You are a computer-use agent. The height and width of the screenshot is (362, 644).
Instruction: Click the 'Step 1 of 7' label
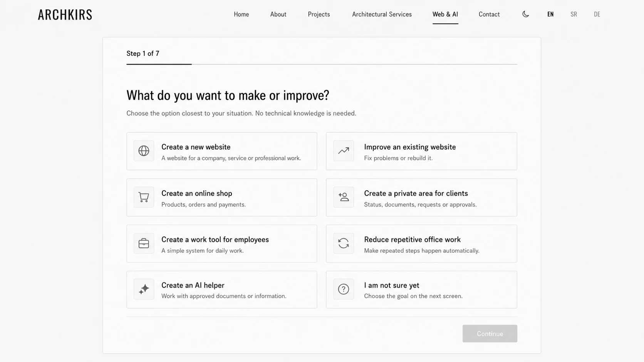(143, 53)
